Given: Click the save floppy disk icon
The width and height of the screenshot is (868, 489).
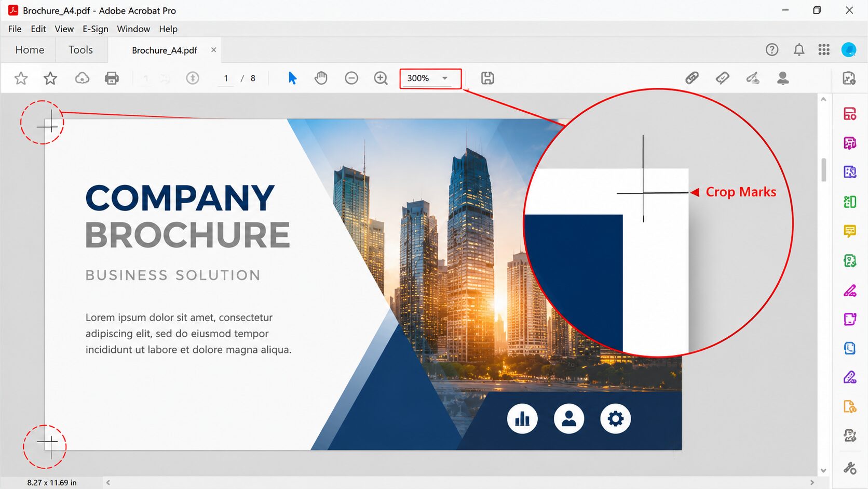Looking at the screenshot, I should [x=487, y=78].
